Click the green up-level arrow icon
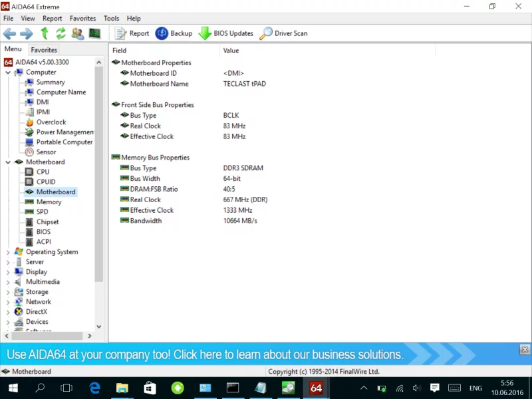Image resolution: width=532 pixels, height=399 pixels. coord(45,33)
